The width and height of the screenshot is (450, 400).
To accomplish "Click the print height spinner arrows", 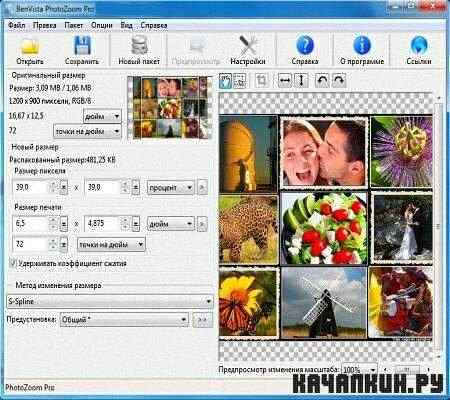I will (x=125, y=224).
